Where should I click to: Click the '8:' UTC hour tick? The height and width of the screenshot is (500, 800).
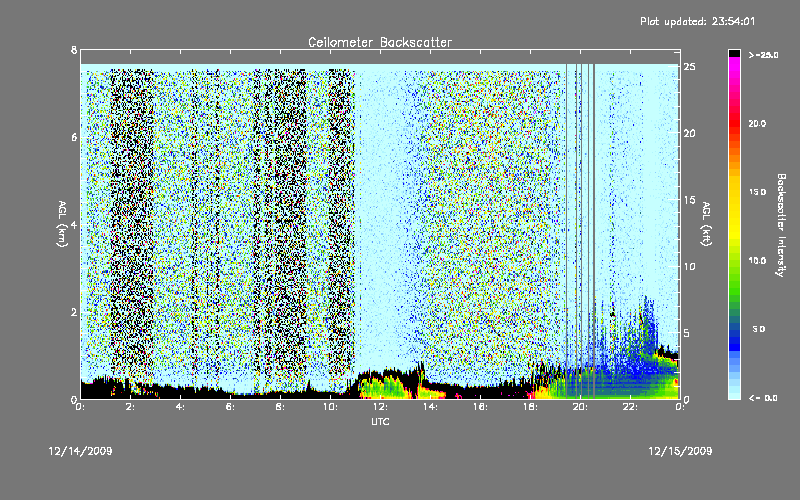(x=280, y=407)
